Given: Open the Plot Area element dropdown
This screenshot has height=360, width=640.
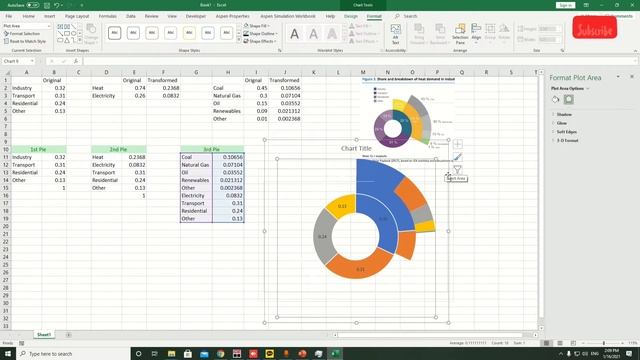Looking at the screenshot, I should [49, 26].
